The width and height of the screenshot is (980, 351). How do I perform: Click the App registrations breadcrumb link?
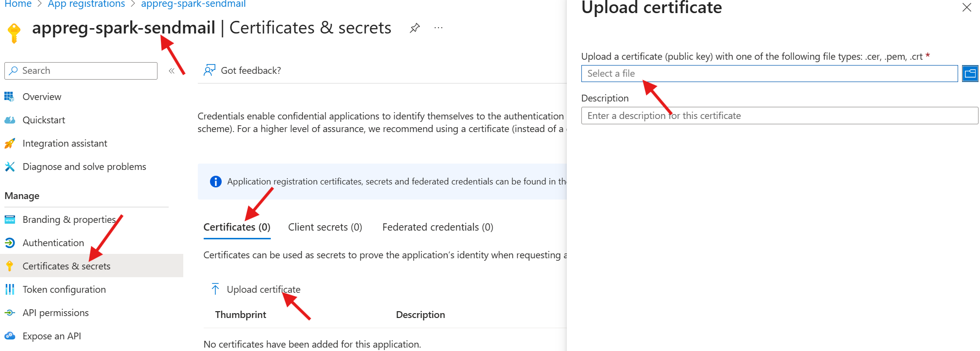point(87,4)
